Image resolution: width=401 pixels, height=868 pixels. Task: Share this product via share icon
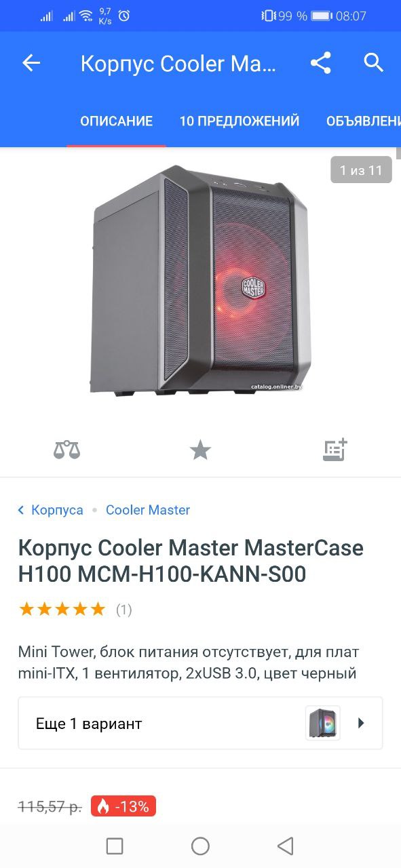click(x=320, y=63)
